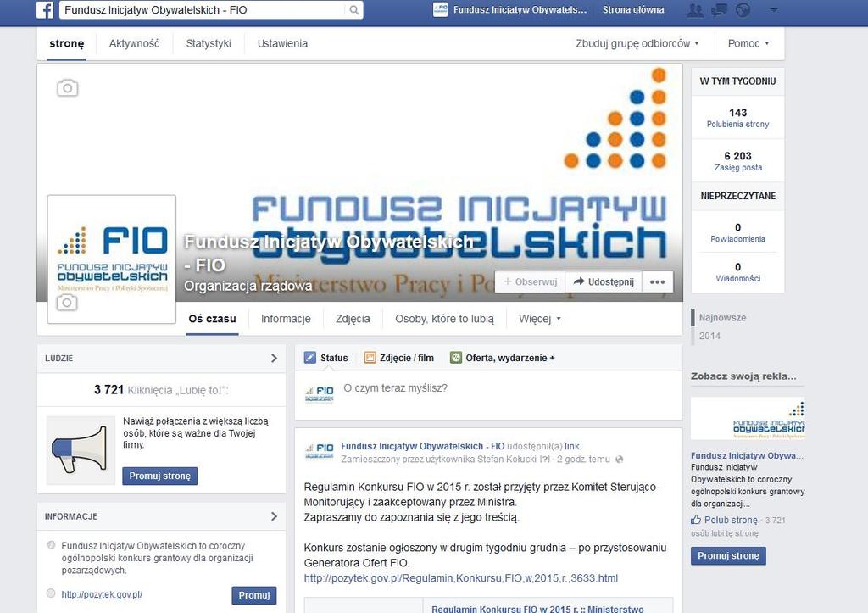868x613 pixels.
Task: Click megaphone promotion image
Action: click(81, 451)
